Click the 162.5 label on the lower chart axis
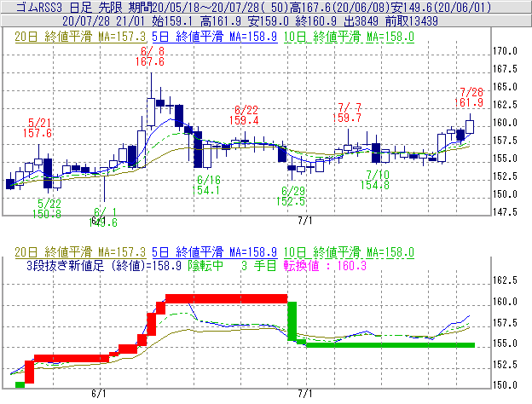Image resolution: width=532 pixels, height=404 pixels. (505, 280)
